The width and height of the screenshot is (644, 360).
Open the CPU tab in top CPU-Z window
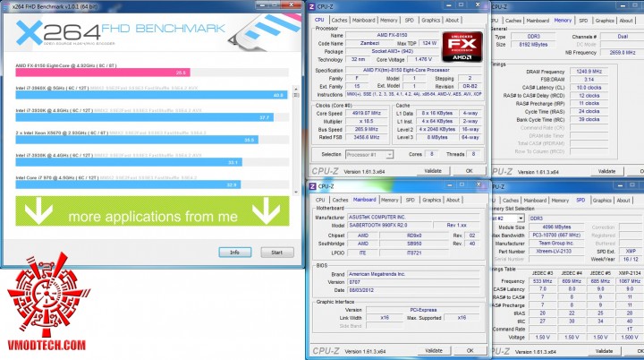tap(319, 20)
